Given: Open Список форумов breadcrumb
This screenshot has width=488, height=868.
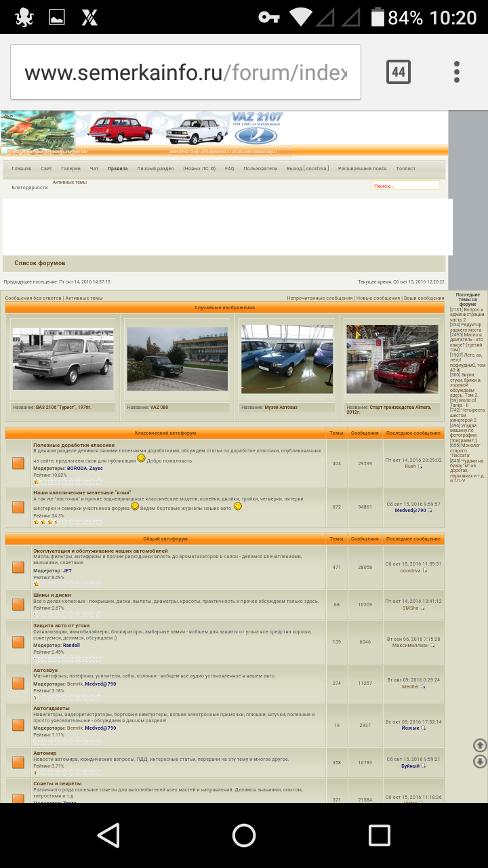Looking at the screenshot, I should coord(40,263).
